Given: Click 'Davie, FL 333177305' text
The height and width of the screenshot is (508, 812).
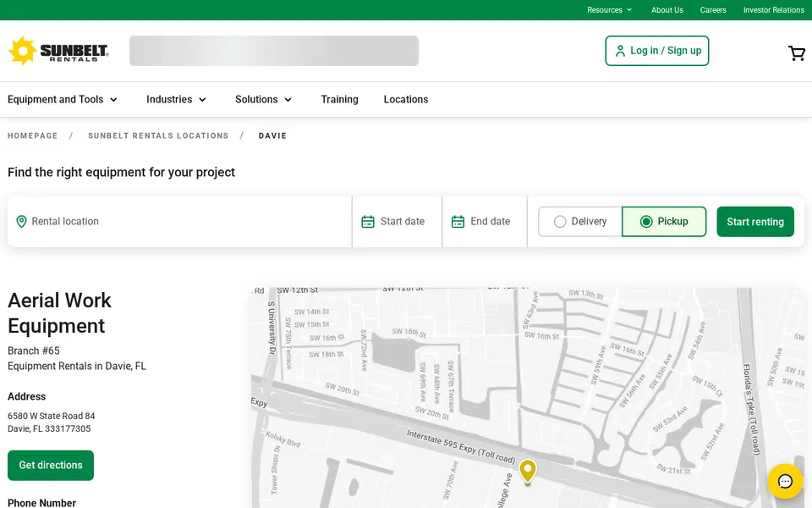Looking at the screenshot, I should pyautogui.click(x=49, y=428).
